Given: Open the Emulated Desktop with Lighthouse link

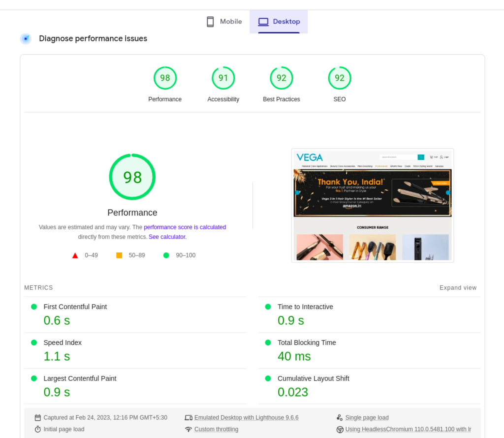Looking at the screenshot, I should (246, 417).
